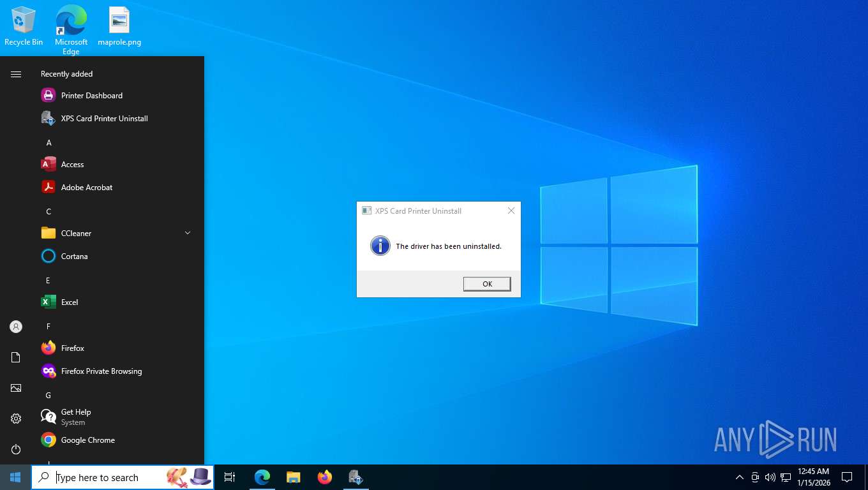This screenshot has height=490, width=868.
Task: Open Get Help app
Action: [116, 417]
